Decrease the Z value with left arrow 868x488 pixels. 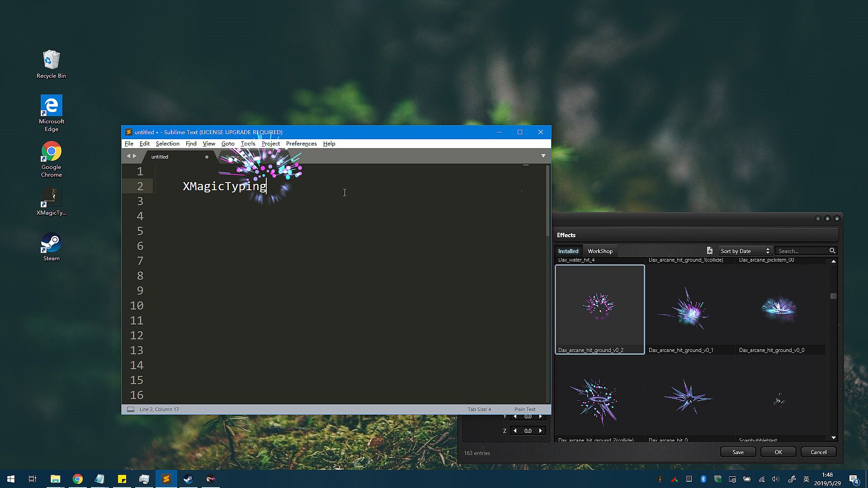tap(515, 431)
